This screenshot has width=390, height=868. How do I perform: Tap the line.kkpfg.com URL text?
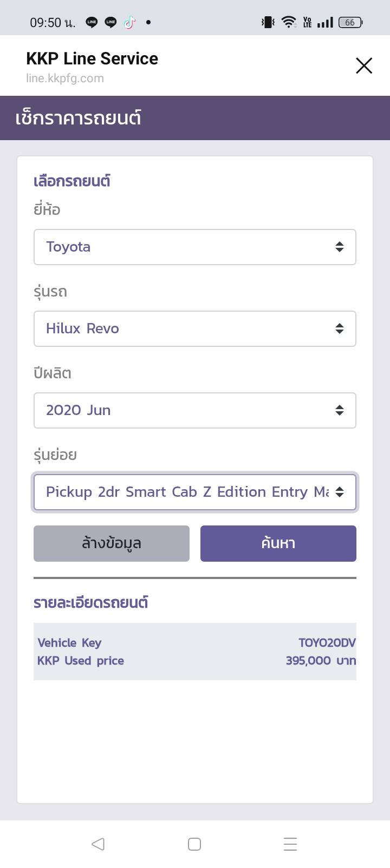[x=65, y=78]
